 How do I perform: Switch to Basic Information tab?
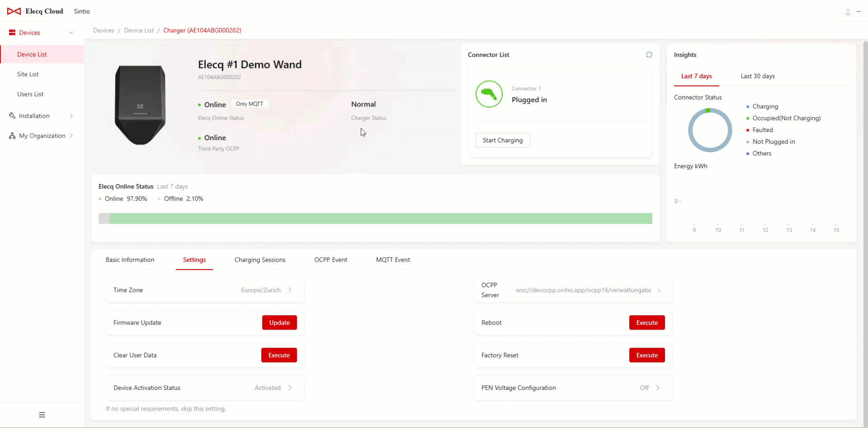point(130,260)
